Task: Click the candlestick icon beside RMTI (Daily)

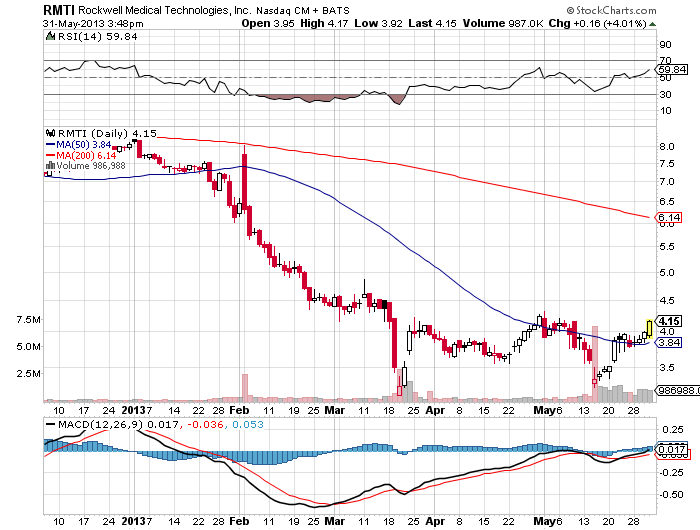Action: coord(50,133)
